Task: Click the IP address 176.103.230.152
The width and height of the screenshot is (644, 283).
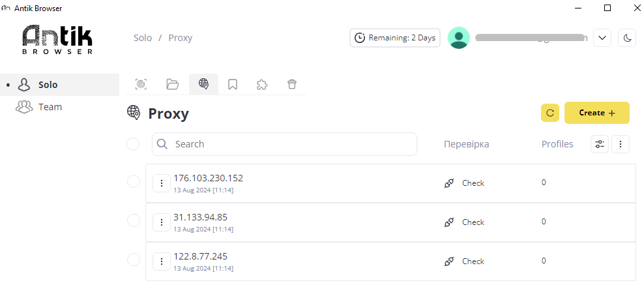Action: (x=208, y=178)
